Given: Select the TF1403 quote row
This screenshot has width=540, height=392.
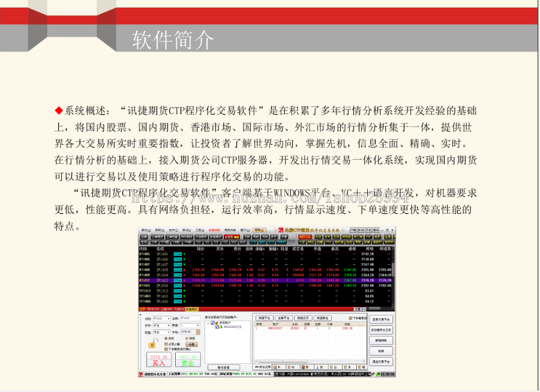Looking at the screenshot, I should click(265, 296).
